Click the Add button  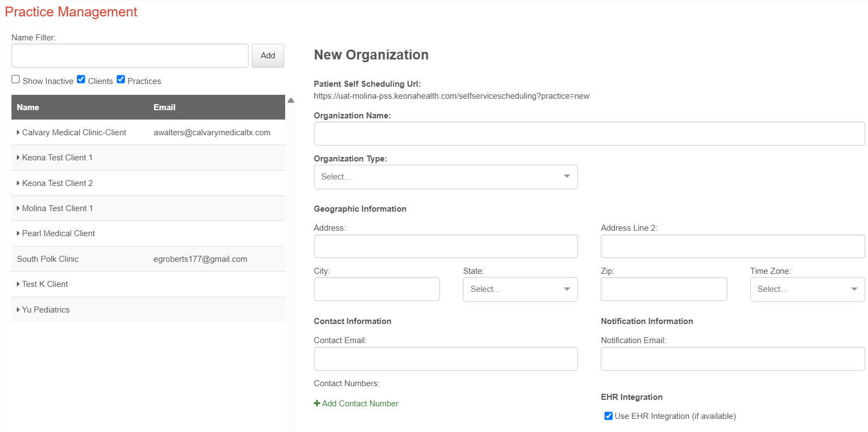tap(268, 56)
